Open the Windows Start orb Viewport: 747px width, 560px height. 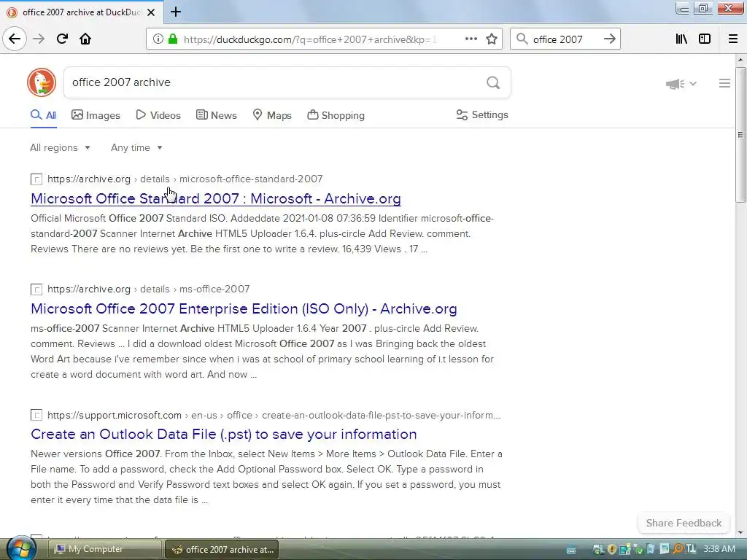[20, 548]
